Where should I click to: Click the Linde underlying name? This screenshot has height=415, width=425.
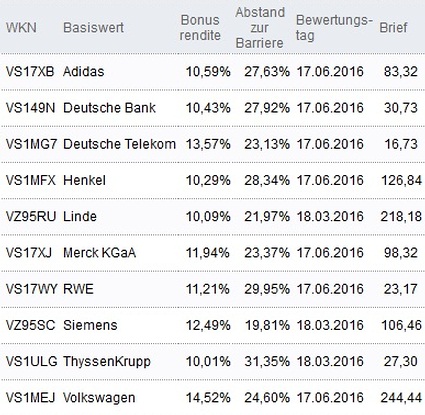(80, 217)
